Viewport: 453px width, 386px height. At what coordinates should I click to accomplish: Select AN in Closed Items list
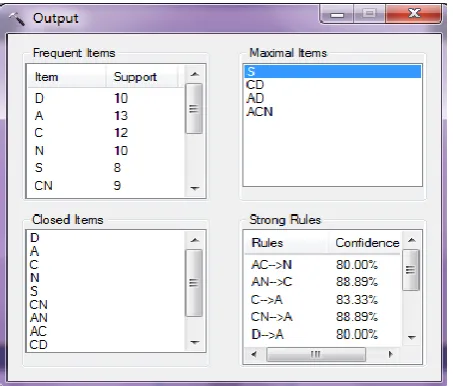point(38,318)
